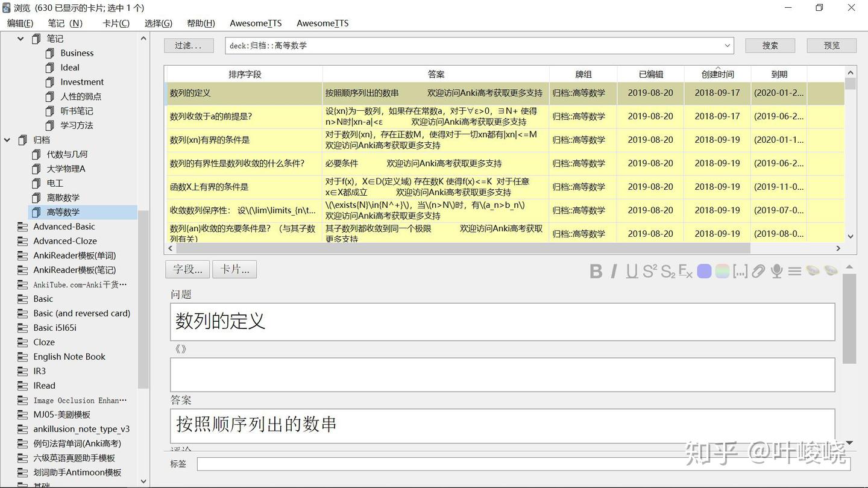Apply superscript formatting
This screenshot has height=488, width=868.
pyautogui.click(x=649, y=271)
